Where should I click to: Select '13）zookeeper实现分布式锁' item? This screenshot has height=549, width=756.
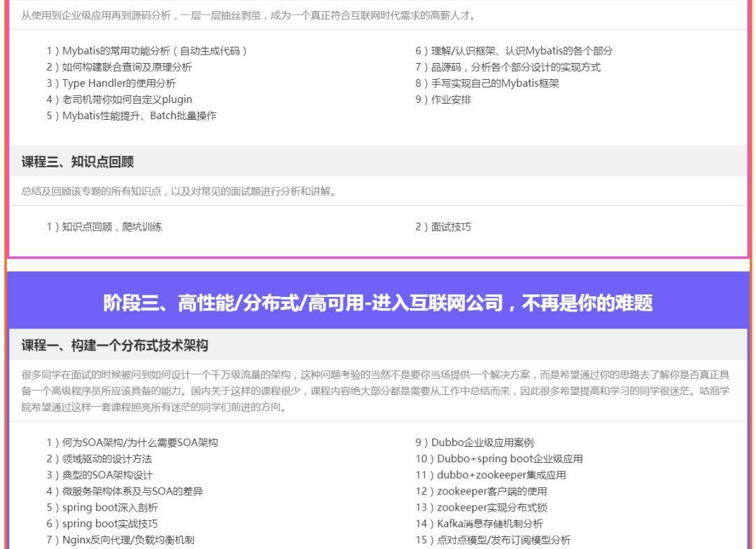[x=481, y=508]
